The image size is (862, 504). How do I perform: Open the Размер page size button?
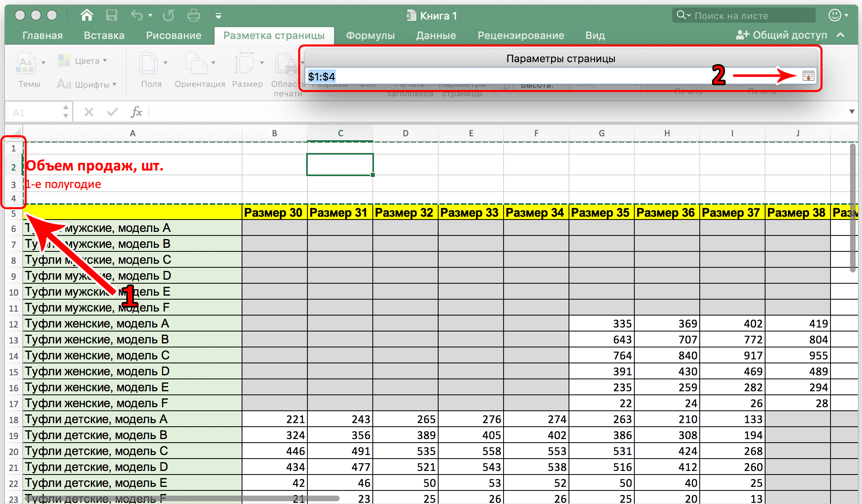pyautogui.click(x=248, y=70)
